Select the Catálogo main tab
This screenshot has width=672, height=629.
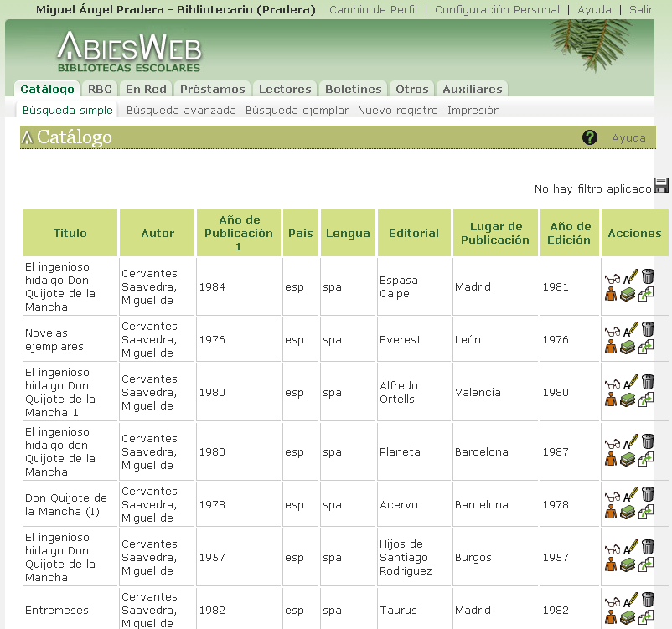[47, 89]
